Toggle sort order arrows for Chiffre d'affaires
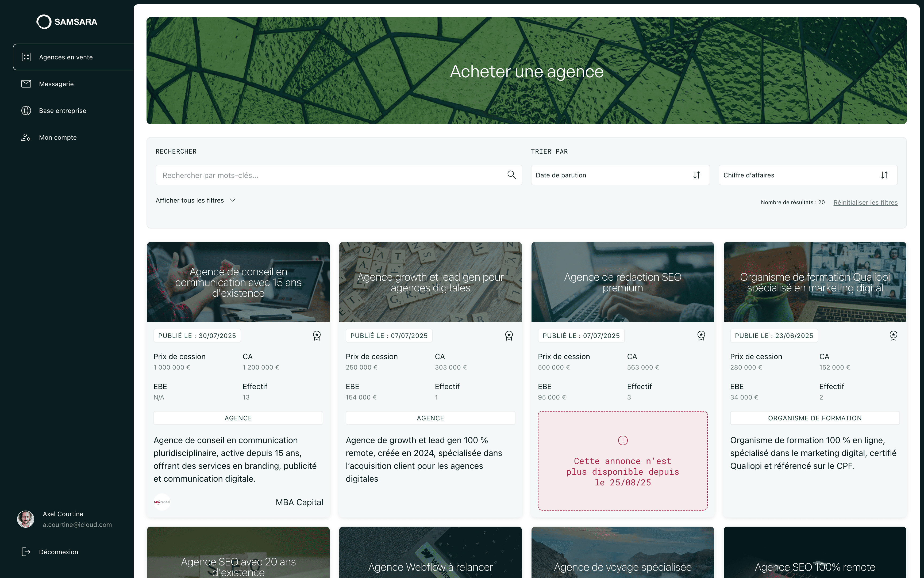Screen dimensions: 924x578 (x=884, y=175)
